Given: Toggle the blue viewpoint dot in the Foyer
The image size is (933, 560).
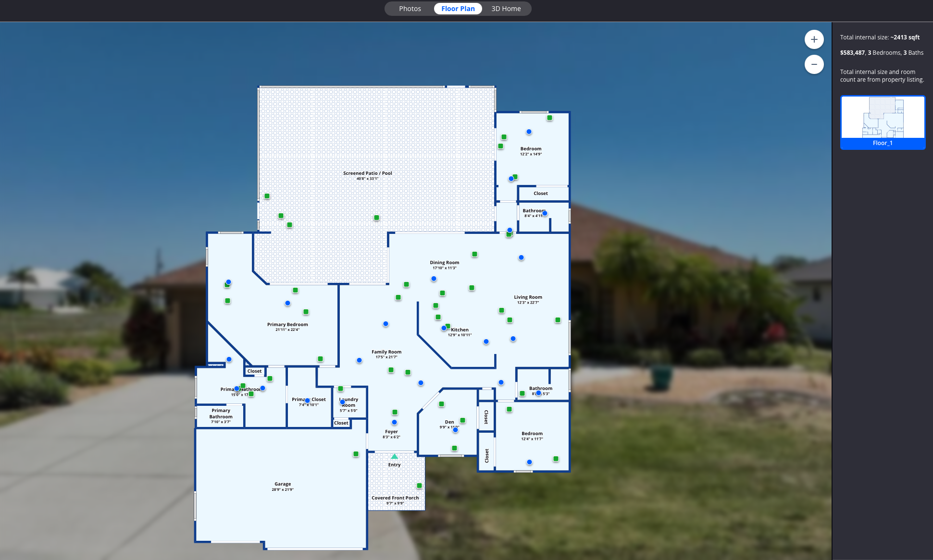Looking at the screenshot, I should click(394, 423).
